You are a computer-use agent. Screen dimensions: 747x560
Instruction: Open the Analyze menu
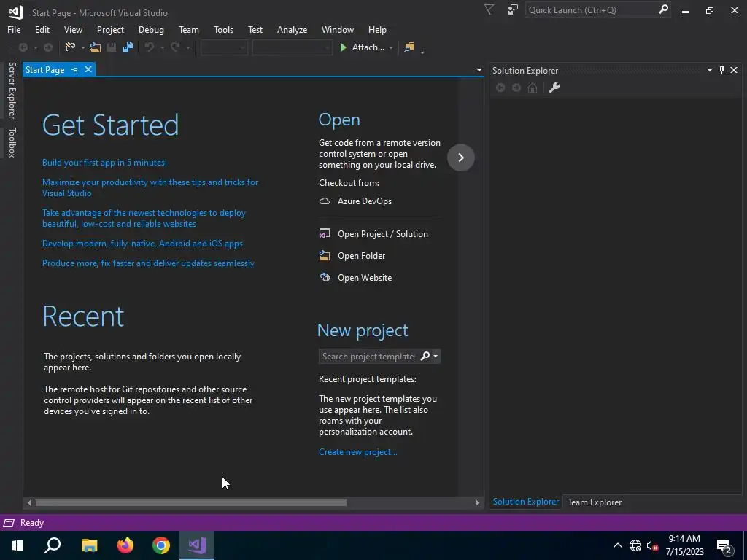tap(292, 29)
